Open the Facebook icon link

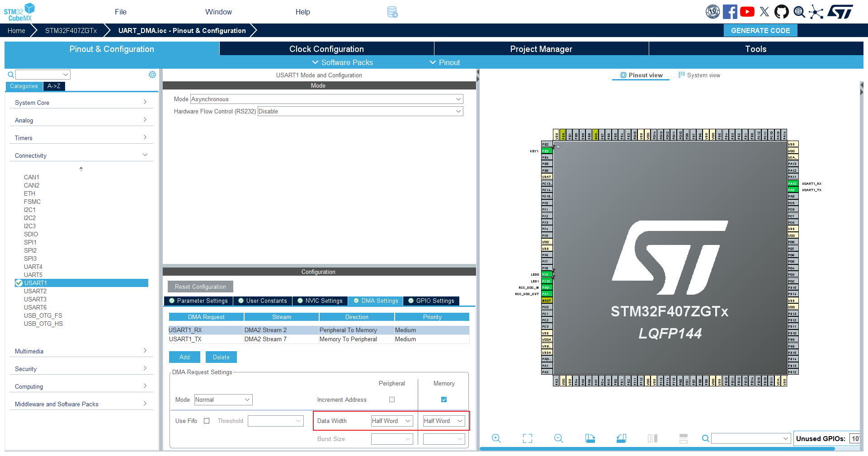pos(730,12)
